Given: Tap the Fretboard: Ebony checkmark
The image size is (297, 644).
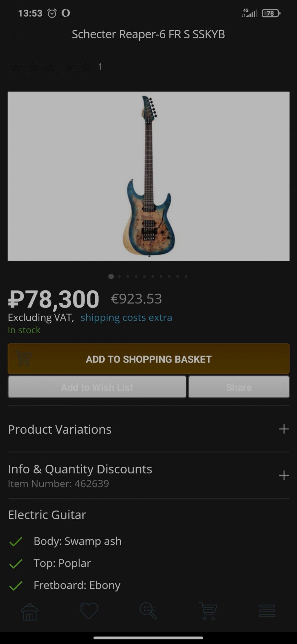Looking at the screenshot, I should point(16,586).
